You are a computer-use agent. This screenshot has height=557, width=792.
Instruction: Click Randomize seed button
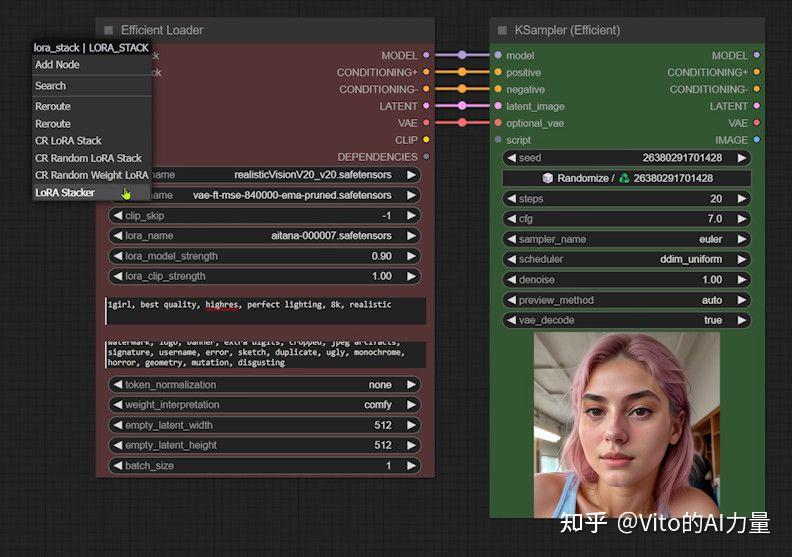click(x=627, y=178)
